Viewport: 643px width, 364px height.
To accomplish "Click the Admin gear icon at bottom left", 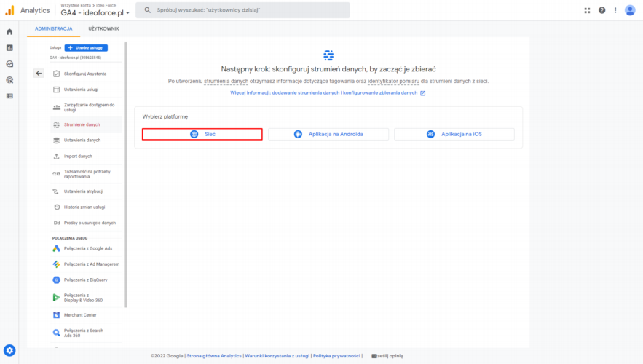I will tap(9, 350).
